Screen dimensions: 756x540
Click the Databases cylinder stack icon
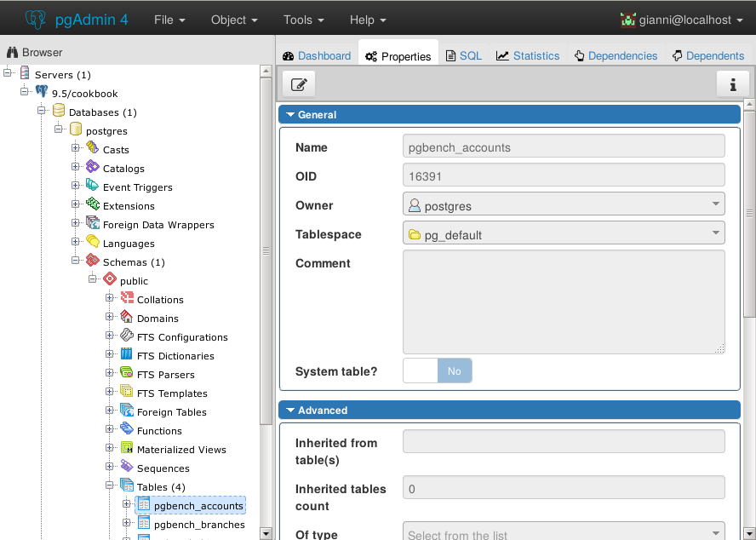pyautogui.click(x=59, y=111)
